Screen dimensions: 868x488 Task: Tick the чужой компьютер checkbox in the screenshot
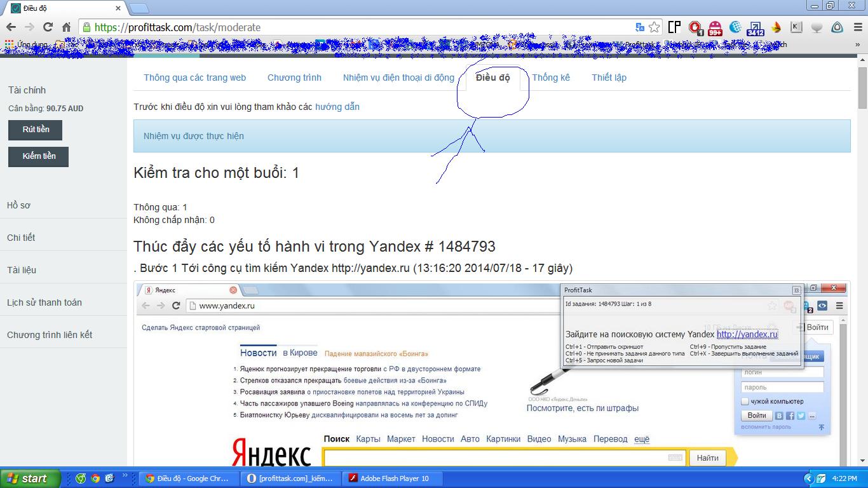coord(745,402)
